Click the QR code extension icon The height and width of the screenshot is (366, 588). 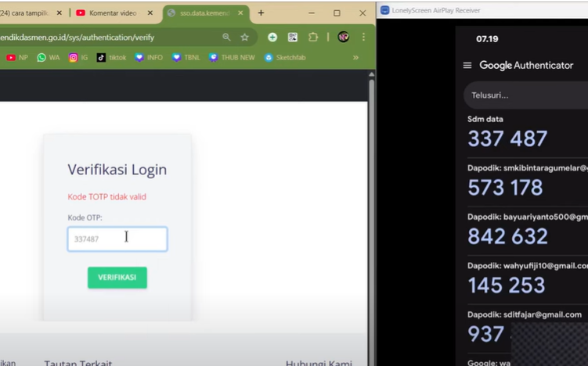293,37
